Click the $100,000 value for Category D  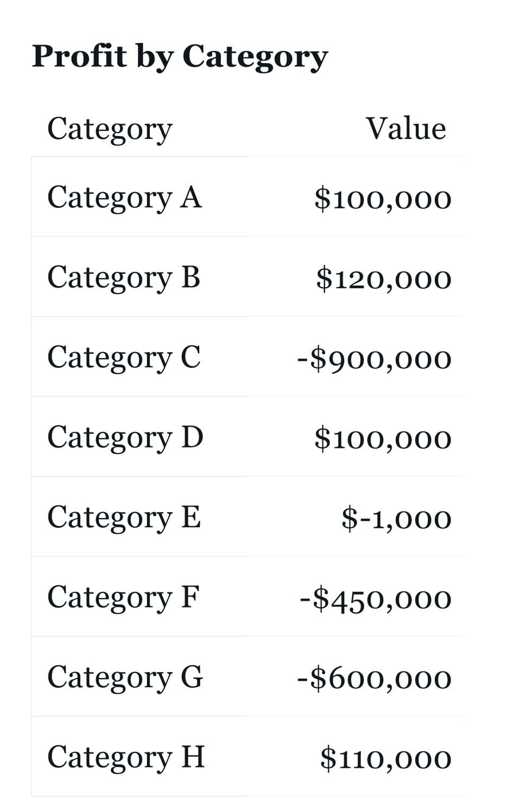(383, 439)
